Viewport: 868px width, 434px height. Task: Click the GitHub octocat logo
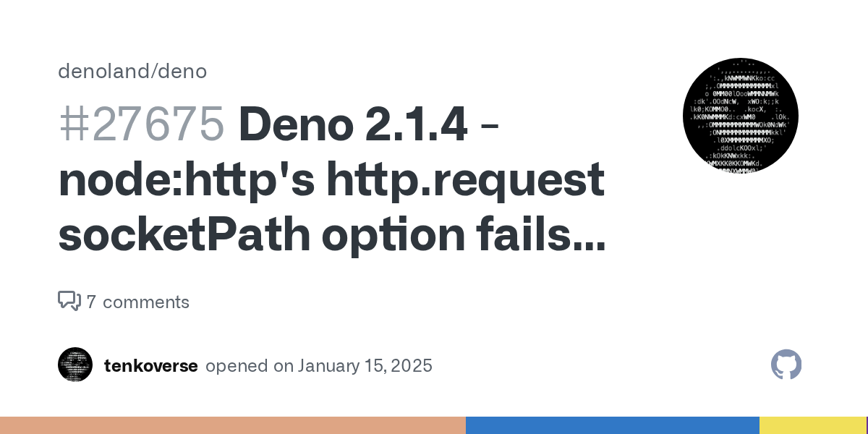(x=786, y=365)
